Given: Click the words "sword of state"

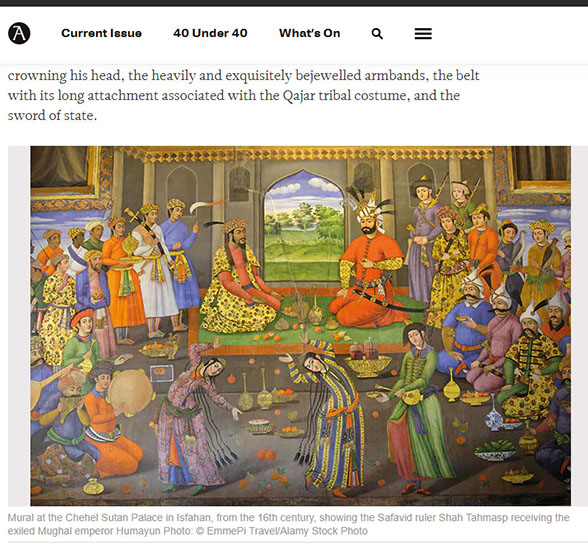Looking at the screenshot, I should pyautogui.click(x=52, y=115).
